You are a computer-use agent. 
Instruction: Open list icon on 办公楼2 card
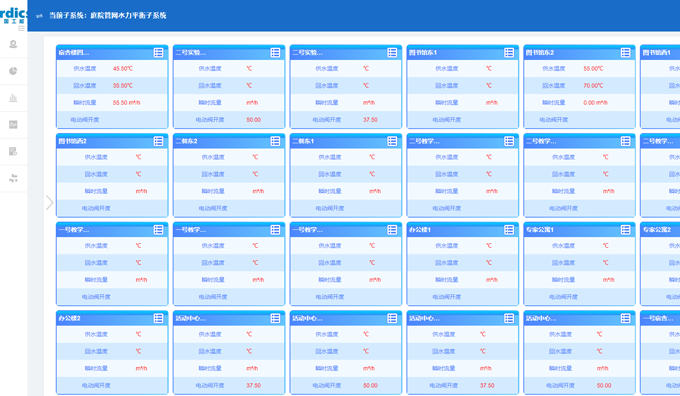click(x=158, y=318)
